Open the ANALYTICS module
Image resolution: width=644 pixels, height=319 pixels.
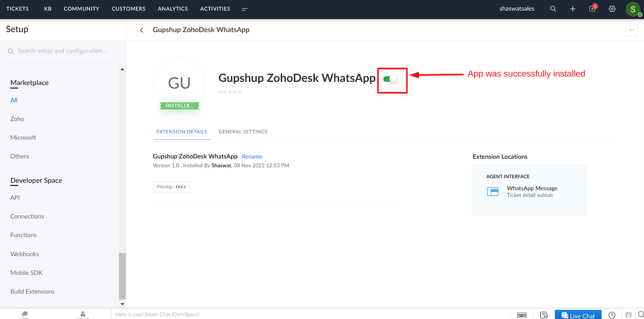coord(173,8)
